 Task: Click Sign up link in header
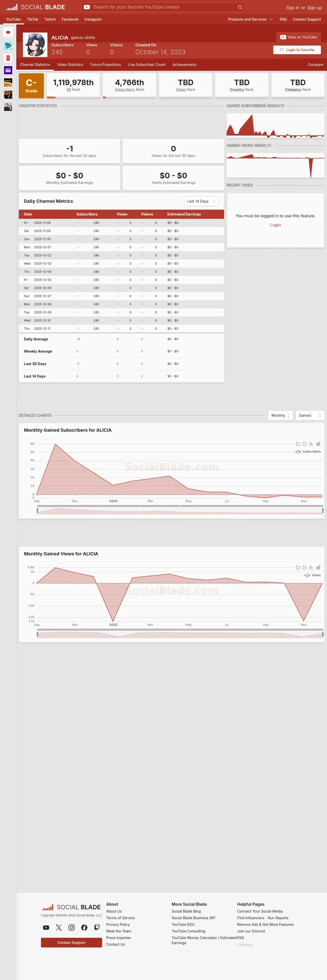pos(315,8)
